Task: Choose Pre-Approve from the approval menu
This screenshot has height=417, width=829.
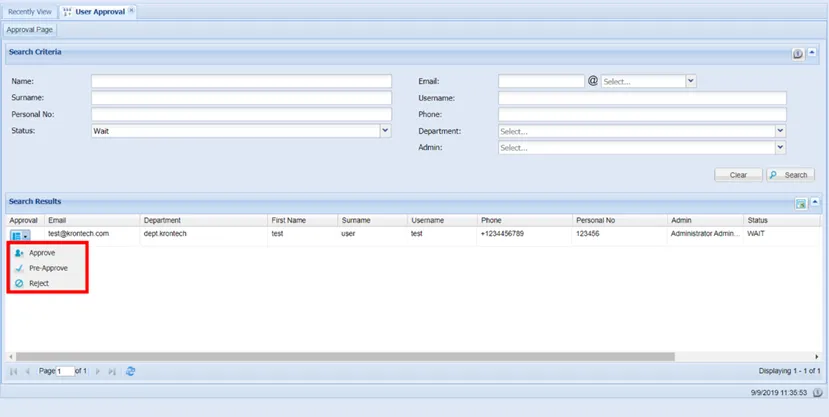Action: [48, 268]
